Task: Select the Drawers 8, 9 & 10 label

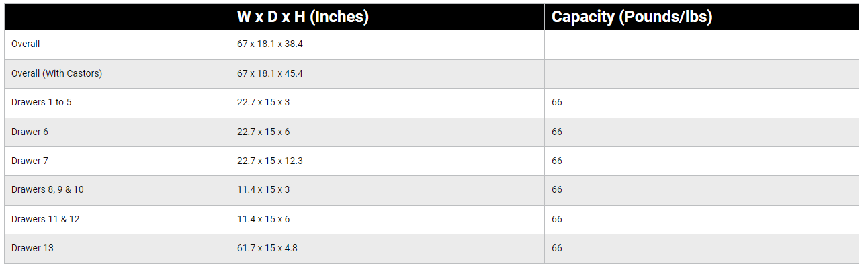Action: pos(48,190)
